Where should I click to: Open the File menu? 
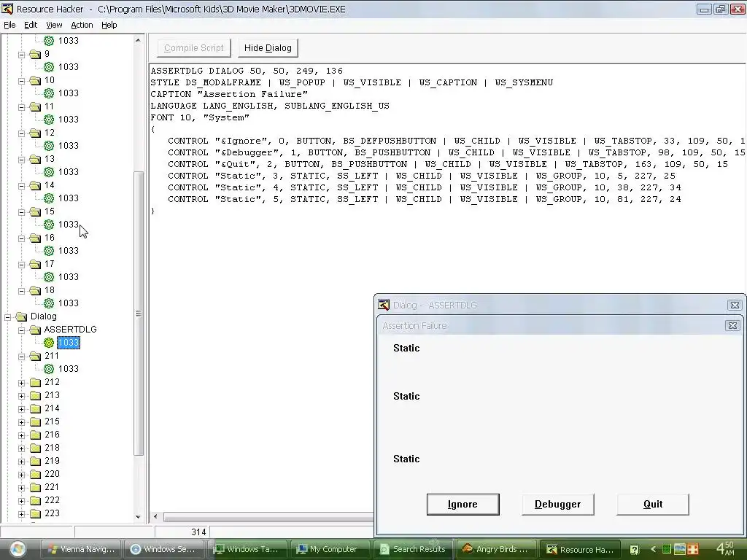point(9,25)
